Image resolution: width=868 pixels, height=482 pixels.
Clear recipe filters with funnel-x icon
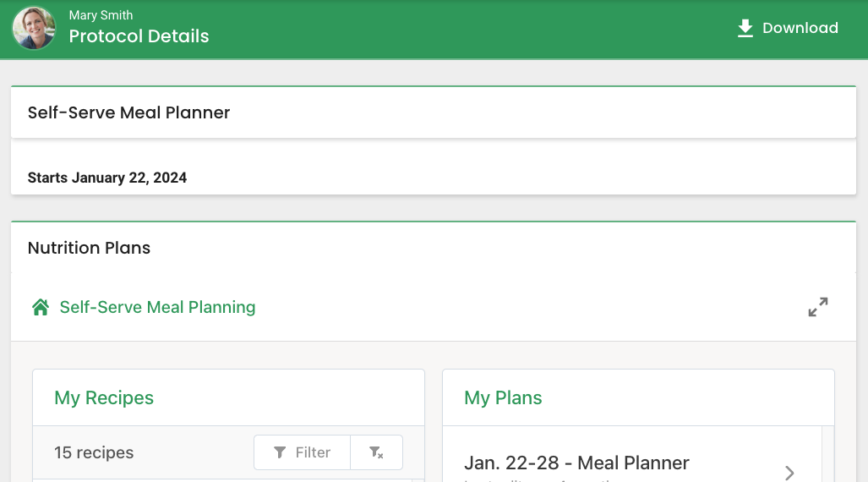point(376,452)
